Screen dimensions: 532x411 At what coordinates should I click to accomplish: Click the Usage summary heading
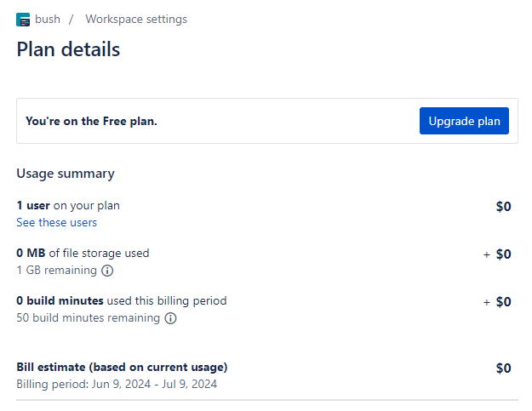pyautogui.click(x=66, y=174)
